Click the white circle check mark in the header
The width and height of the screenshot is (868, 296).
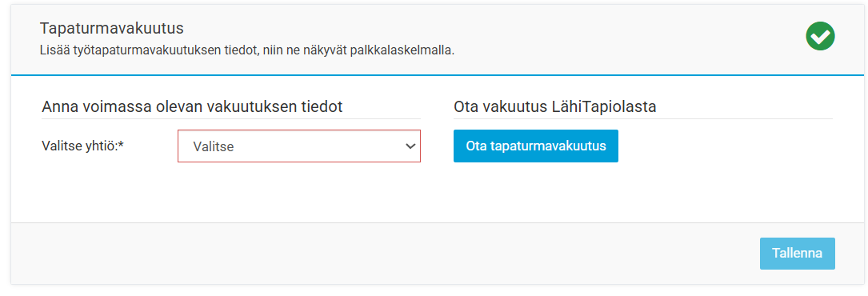click(x=820, y=37)
